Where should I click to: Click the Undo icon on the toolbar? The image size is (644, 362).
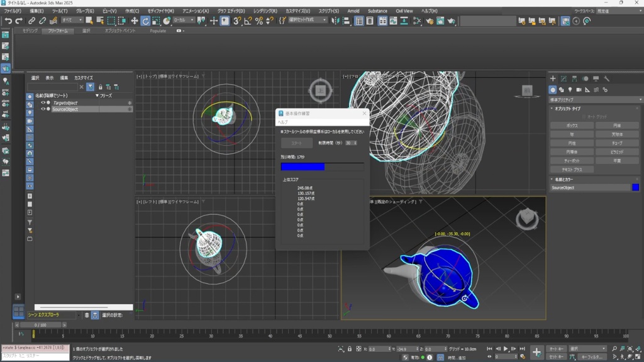pos(9,22)
